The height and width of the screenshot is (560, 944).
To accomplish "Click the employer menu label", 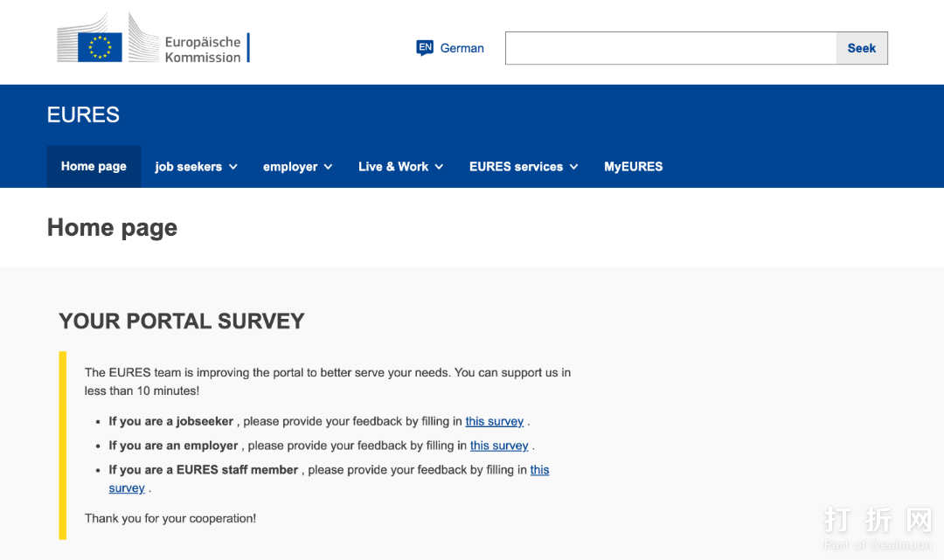I will [x=290, y=167].
